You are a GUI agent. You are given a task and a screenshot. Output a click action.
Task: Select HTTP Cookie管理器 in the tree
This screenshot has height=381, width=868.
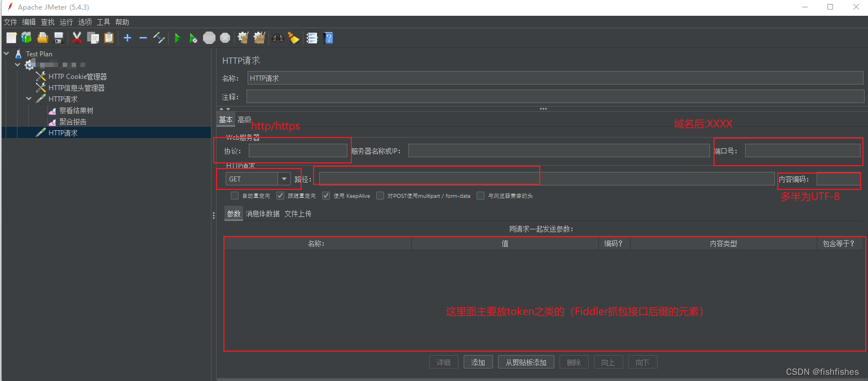[77, 76]
